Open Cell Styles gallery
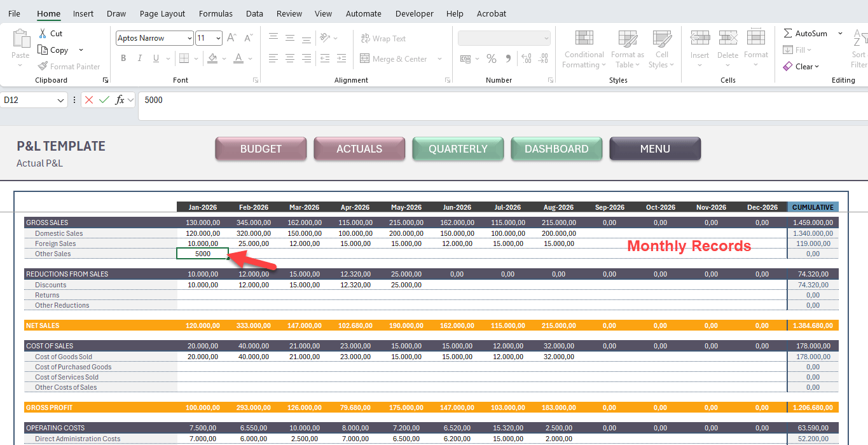 [661, 49]
